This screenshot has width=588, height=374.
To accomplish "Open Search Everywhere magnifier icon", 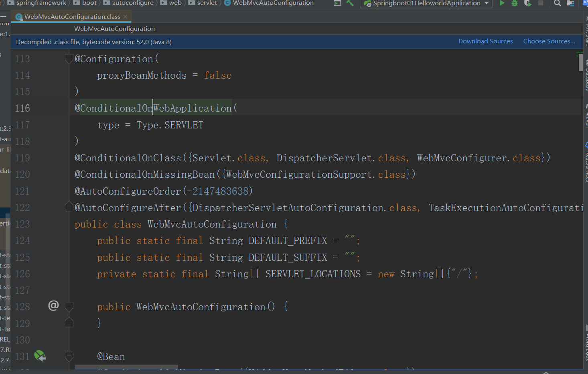I will [557, 3].
